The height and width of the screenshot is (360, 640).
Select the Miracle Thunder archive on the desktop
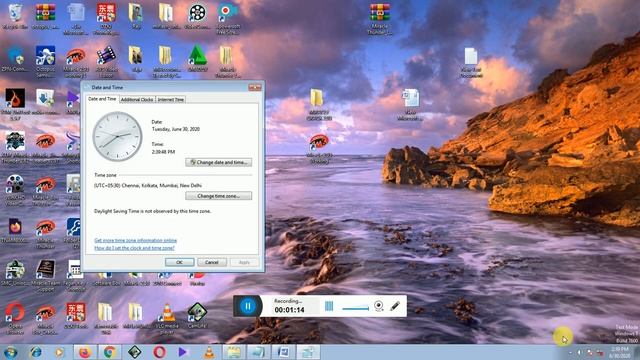tap(379, 19)
